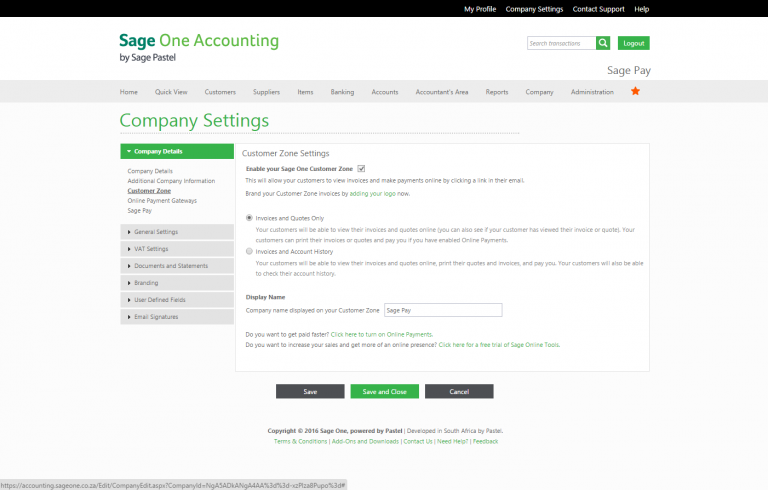Toggle Enable your Sage One Customer Zone checkbox
Screen dimensions: 768x490
(361, 169)
